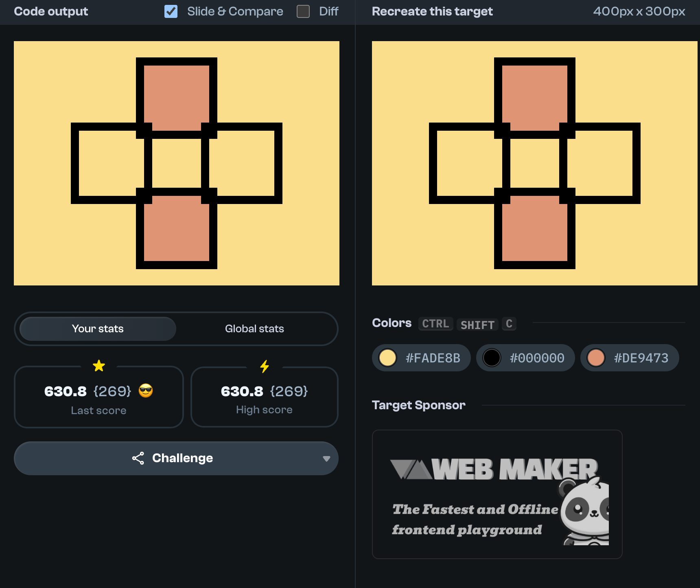Click the code output preview image
This screenshot has height=588, width=700.
(x=176, y=163)
